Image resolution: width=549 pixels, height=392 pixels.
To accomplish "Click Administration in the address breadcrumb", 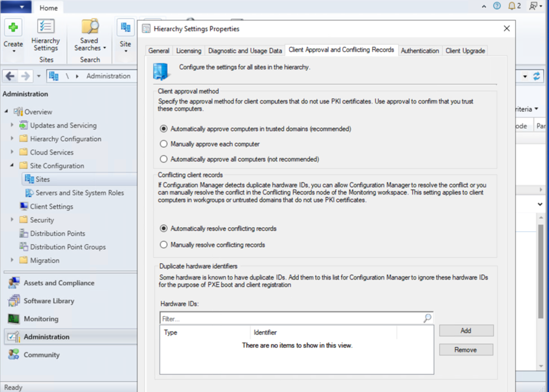I will click(108, 76).
